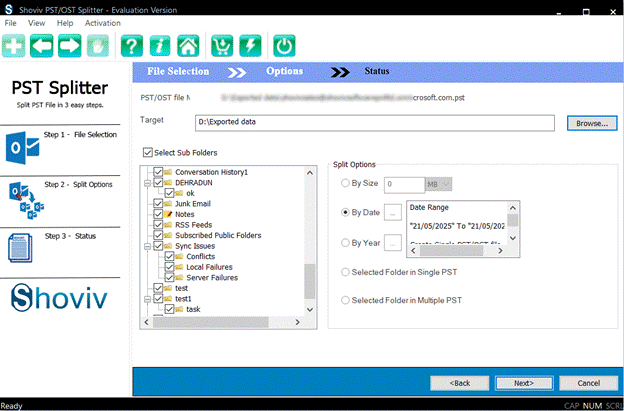Select the Sync Issues folder row
Image resolution: width=624 pixels, height=411 pixels.
point(195,246)
